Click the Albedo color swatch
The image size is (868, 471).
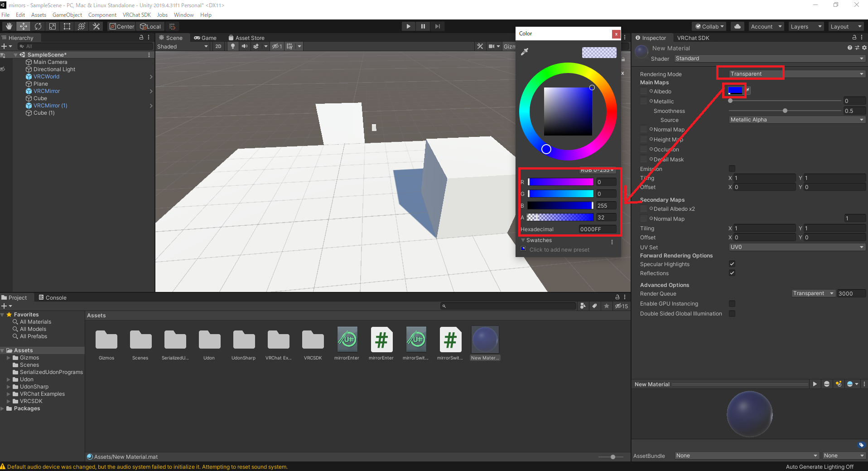point(736,91)
